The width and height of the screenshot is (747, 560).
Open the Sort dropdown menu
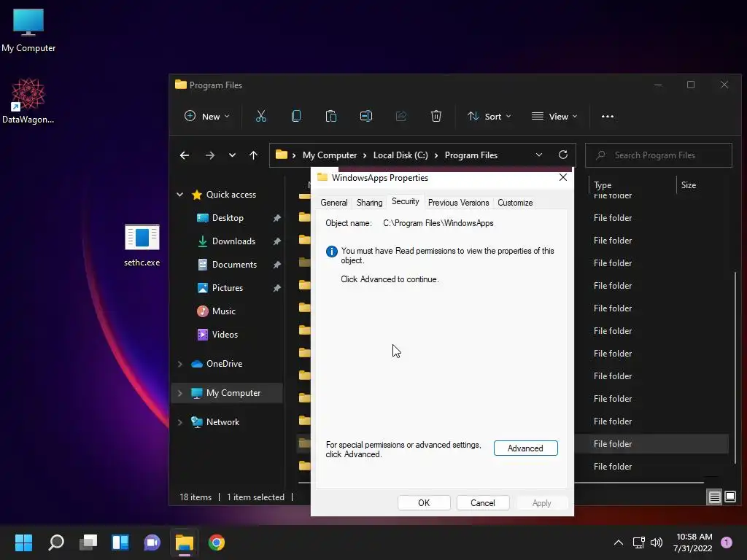tap(489, 116)
